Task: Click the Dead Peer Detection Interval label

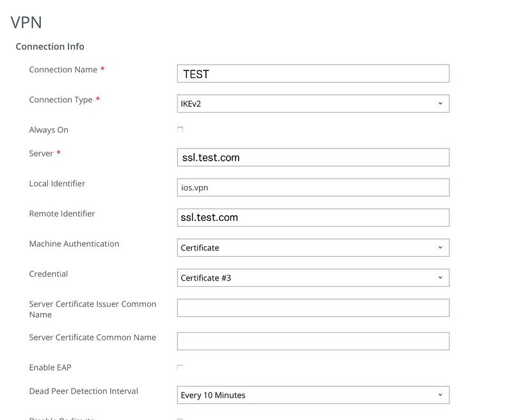Action: (x=83, y=391)
